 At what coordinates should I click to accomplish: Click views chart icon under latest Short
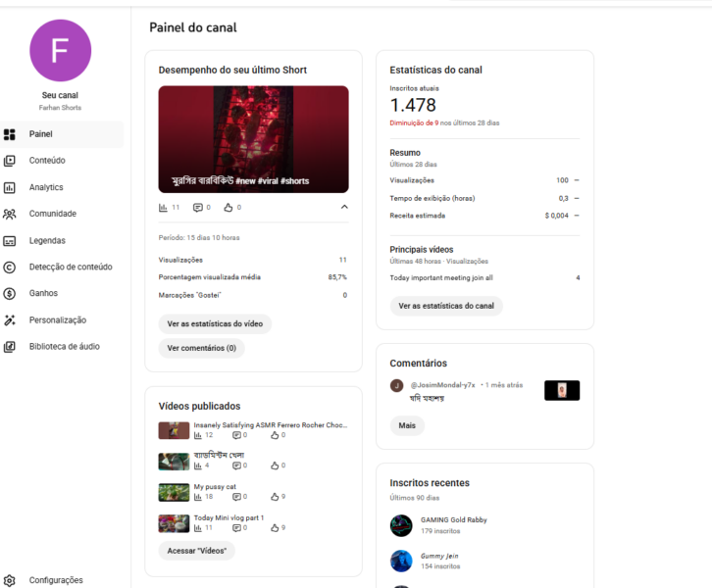(163, 208)
